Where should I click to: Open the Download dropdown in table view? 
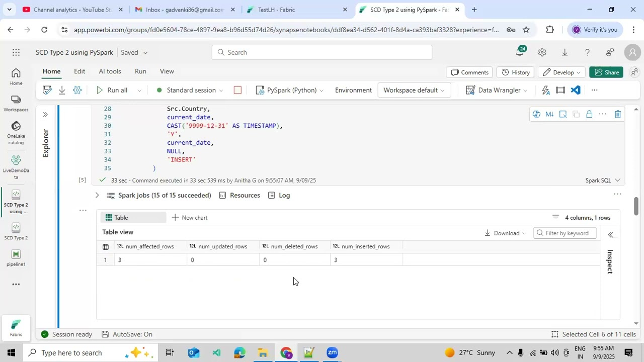click(505, 233)
